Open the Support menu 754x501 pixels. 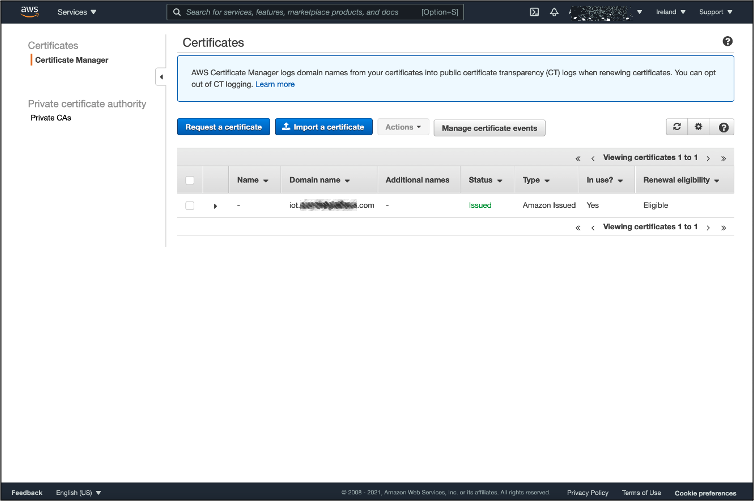click(x=716, y=12)
